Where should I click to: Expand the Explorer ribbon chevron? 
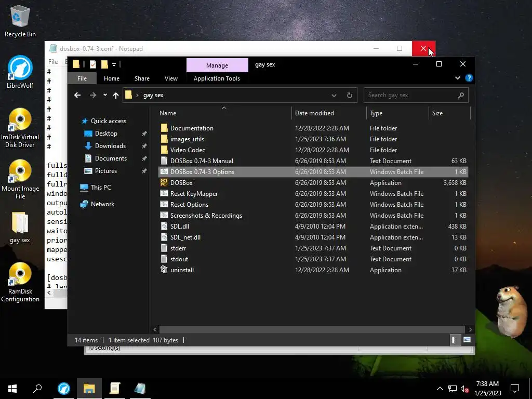click(x=458, y=78)
